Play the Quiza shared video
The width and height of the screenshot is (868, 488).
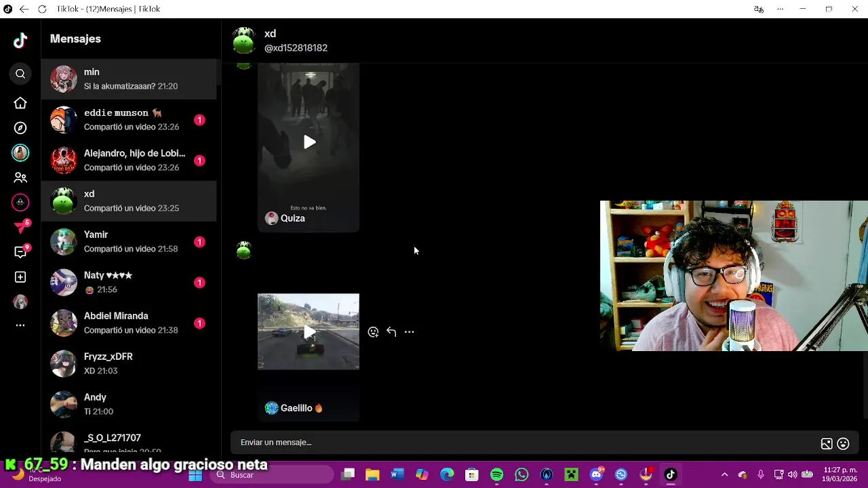pyautogui.click(x=309, y=142)
